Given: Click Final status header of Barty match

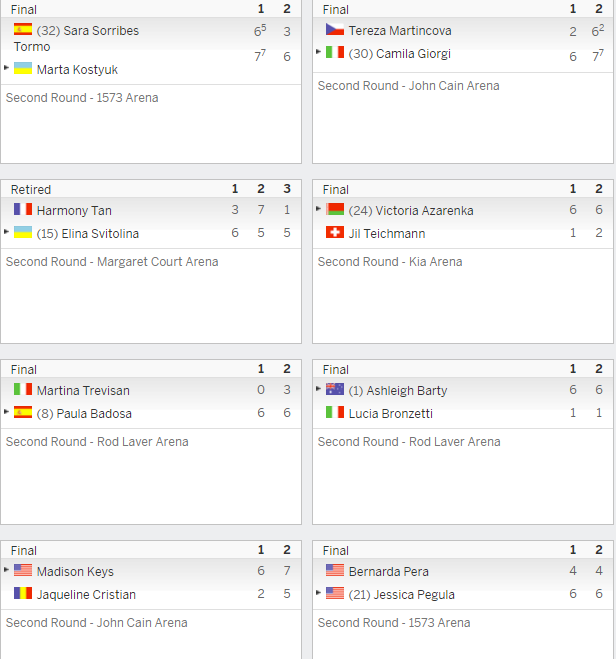Looking at the screenshot, I should (x=336, y=370).
